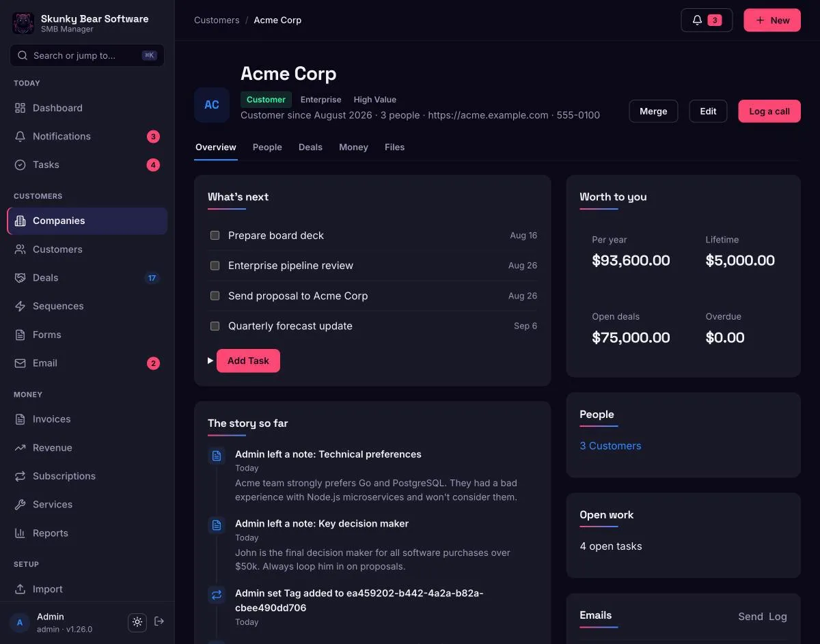
Task: Open Revenue in sidebar
Action: 87,448
